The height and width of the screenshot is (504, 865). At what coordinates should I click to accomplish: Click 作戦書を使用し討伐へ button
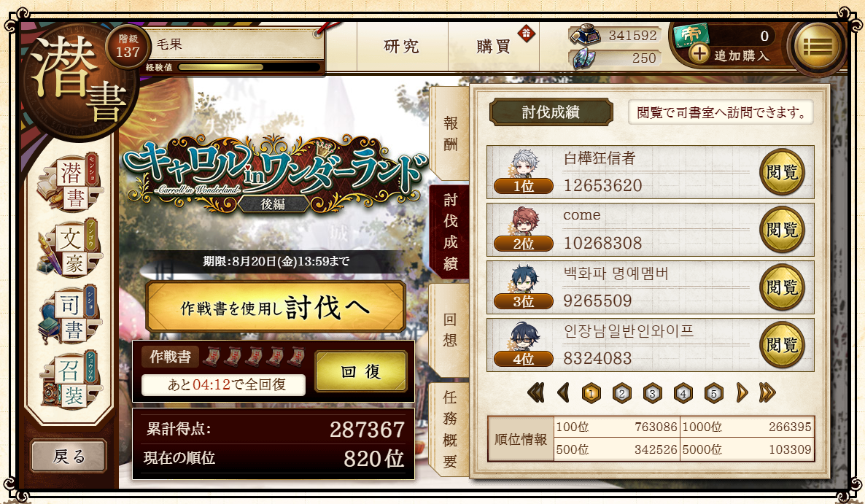[x=275, y=307]
